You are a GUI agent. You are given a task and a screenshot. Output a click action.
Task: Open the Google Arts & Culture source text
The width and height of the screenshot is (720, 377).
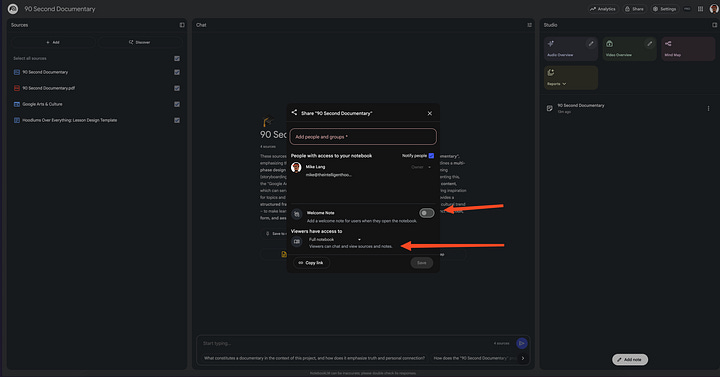(x=42, y=104)
